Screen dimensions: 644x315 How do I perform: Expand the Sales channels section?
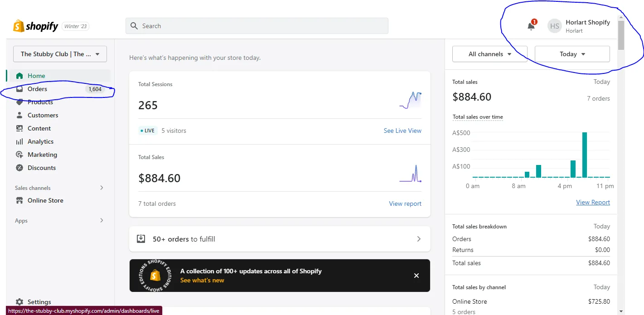pos(102,188)
